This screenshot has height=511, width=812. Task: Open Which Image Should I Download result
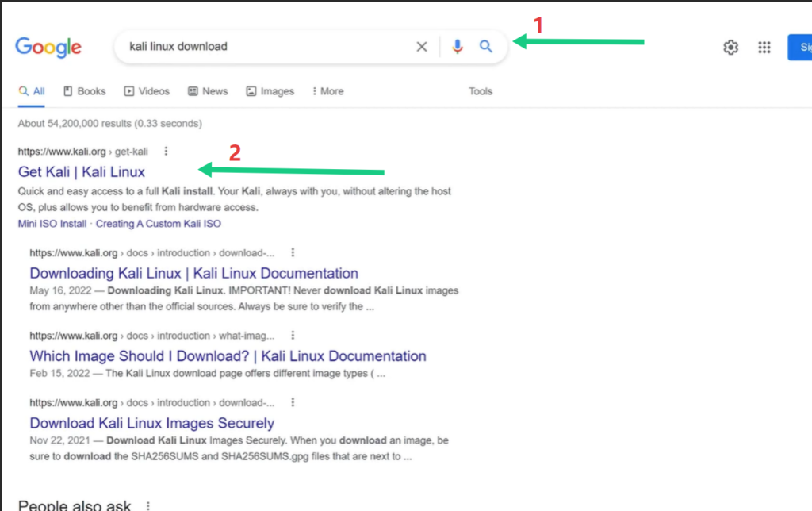tap(228, 356)
